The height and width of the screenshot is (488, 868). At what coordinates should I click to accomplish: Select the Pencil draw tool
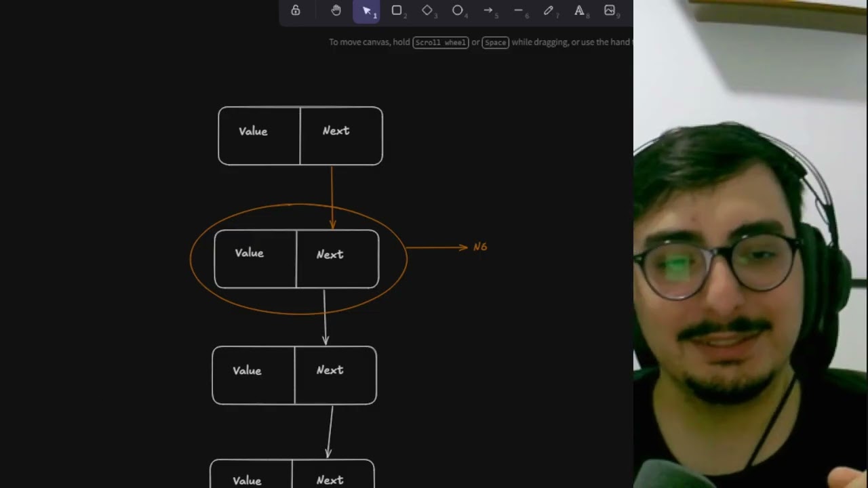coord(549,10)
